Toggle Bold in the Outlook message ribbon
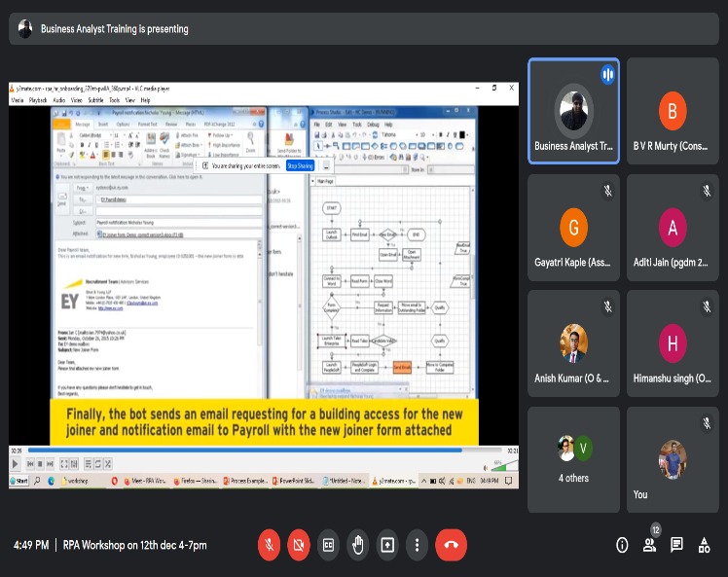 pos(82,145)
